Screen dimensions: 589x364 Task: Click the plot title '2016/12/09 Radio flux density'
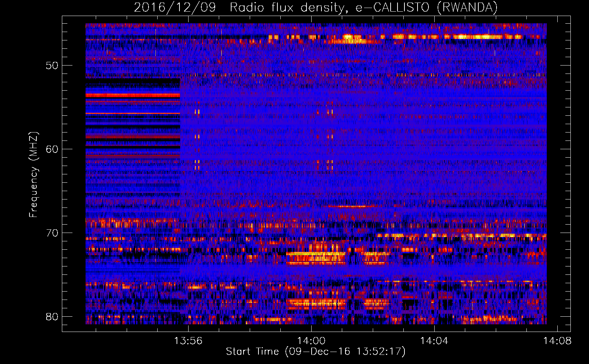tap(316, 7)
